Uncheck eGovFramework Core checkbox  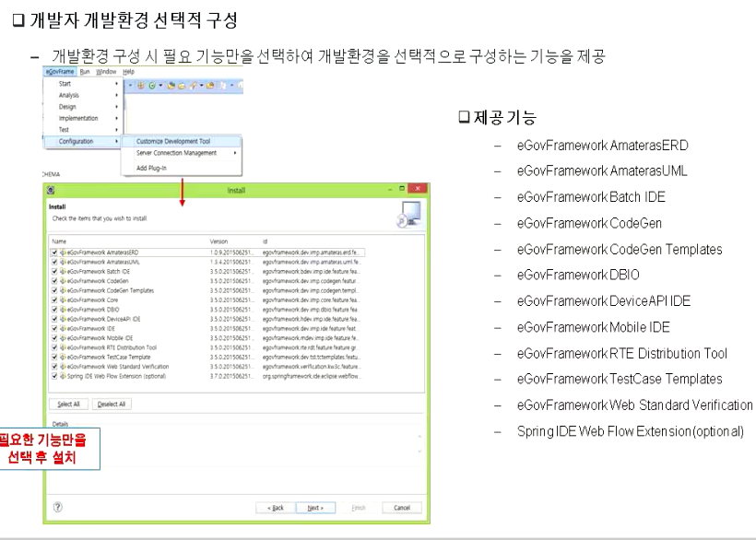tap(54, 299)
